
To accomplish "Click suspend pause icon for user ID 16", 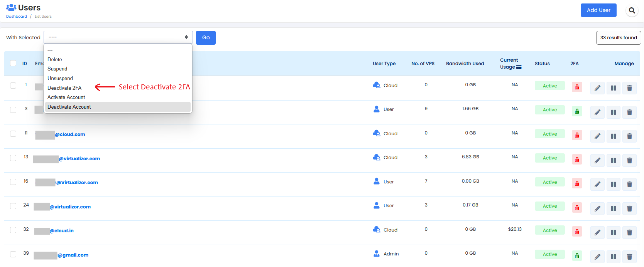I will coord(613,185).
